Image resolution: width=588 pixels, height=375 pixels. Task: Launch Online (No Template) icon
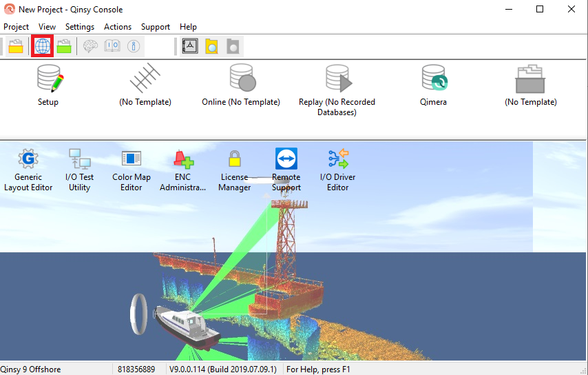click(242, 78)
